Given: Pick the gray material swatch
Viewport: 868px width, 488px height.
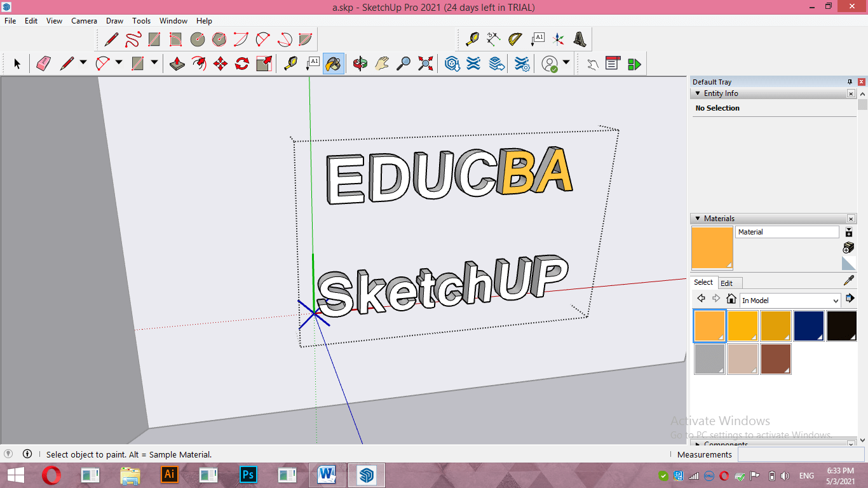Looking at the screenshot, I should (710, 359).
